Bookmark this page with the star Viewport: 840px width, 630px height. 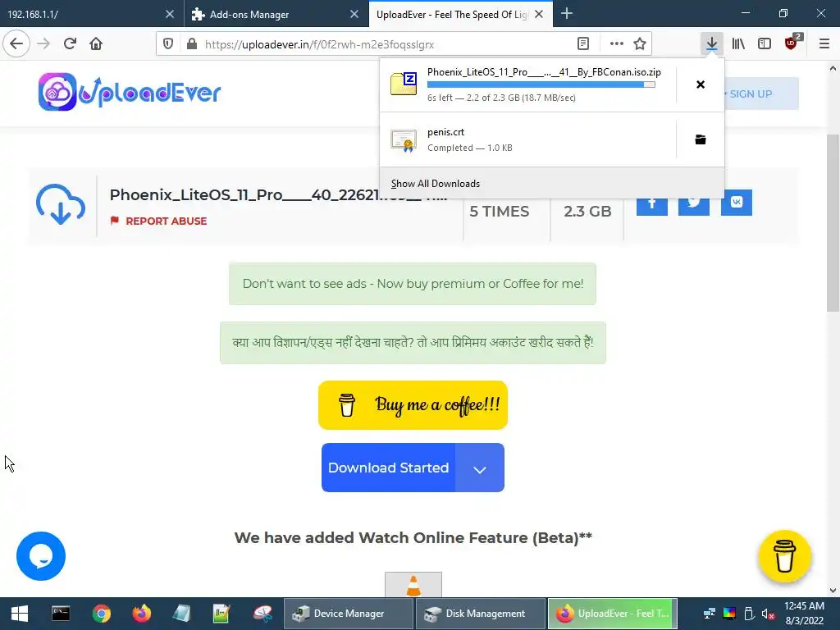(x=640, y=44)
